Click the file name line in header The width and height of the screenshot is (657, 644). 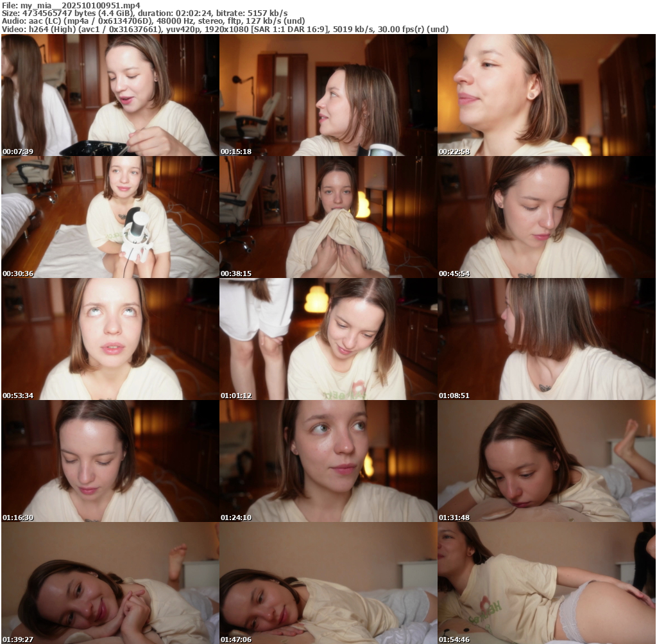pos(71,5)
